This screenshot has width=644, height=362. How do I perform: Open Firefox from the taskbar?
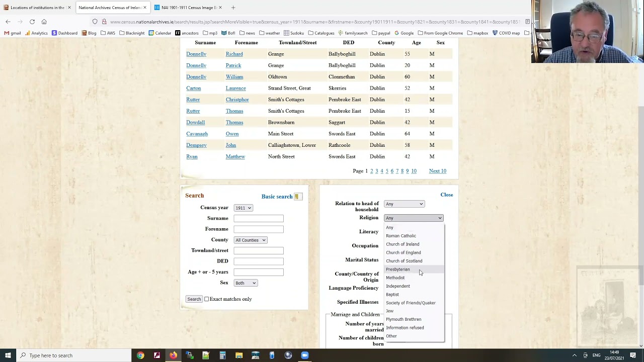pos(173,355)
